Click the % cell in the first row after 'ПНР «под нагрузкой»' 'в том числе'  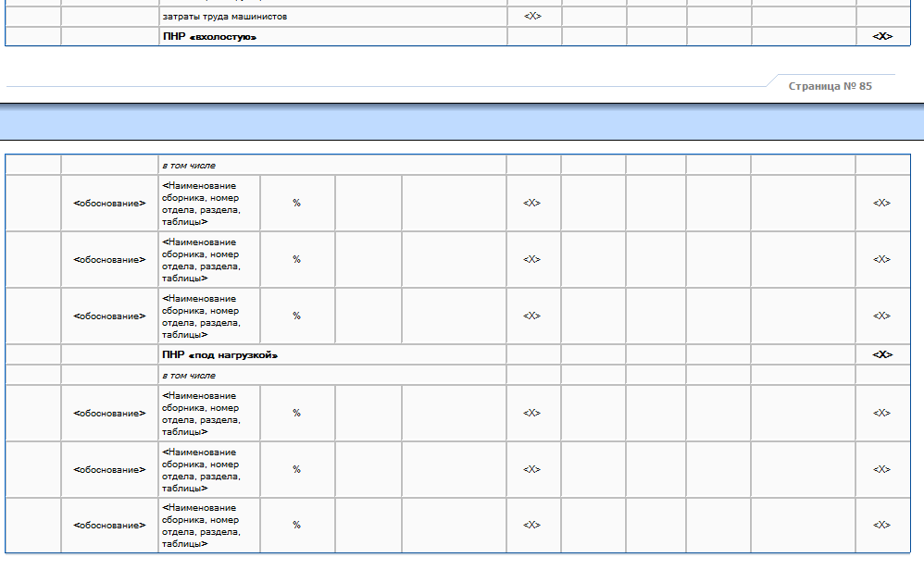point(296,413)
